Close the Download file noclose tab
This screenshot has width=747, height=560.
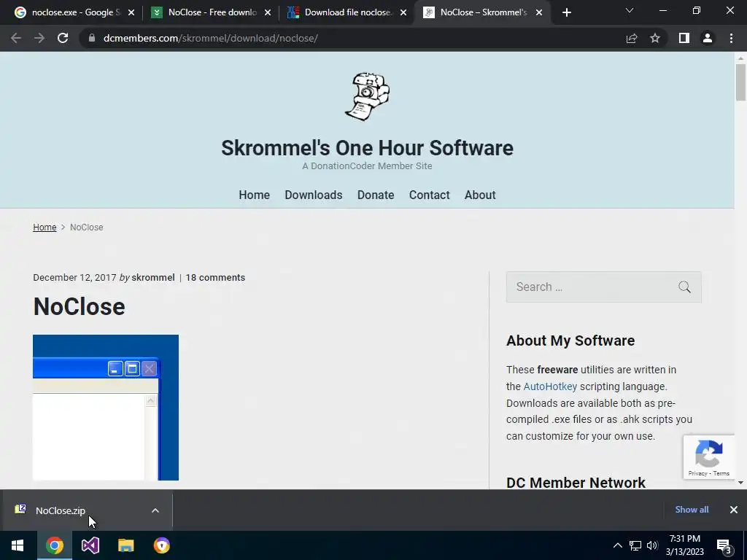click(x=403, y=12)
